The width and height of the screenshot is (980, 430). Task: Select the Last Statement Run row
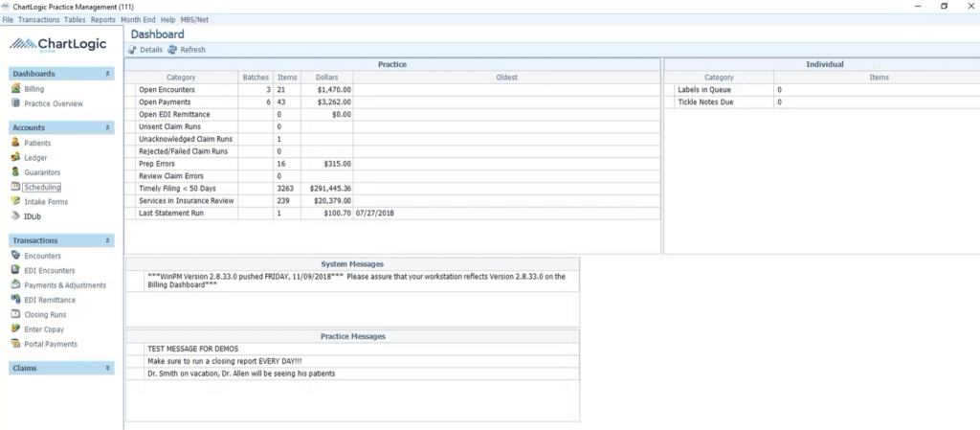pyautogui.click(x=392, y=214)
